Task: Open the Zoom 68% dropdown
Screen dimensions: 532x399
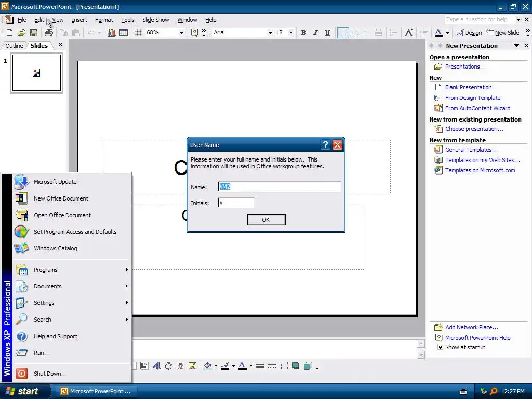Action: point(181,33)
